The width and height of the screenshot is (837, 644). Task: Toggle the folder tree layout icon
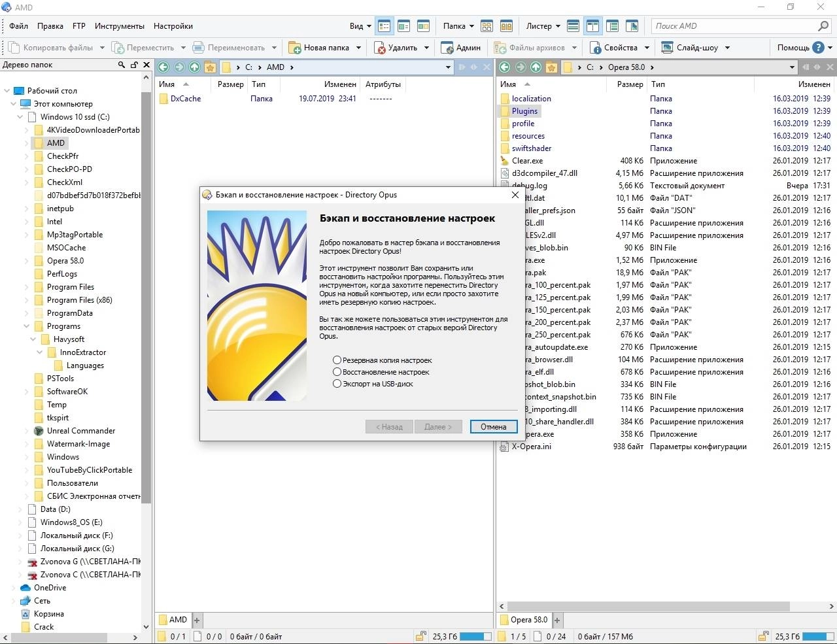pos(613,26)
